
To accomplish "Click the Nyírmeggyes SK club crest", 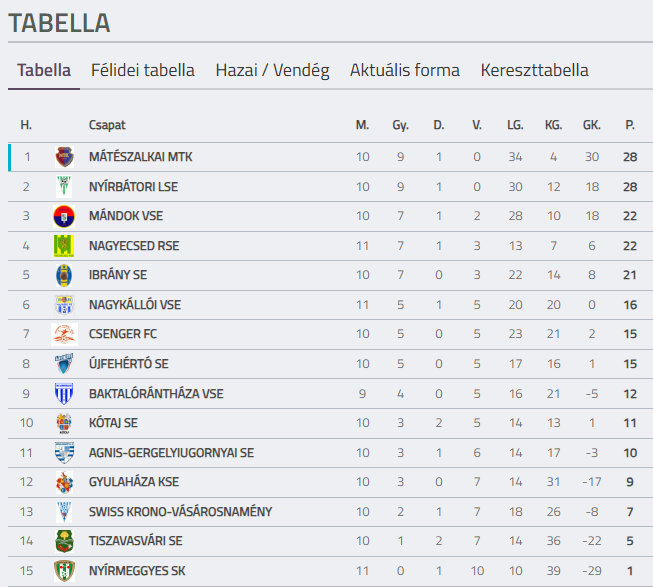I will 64,571.
